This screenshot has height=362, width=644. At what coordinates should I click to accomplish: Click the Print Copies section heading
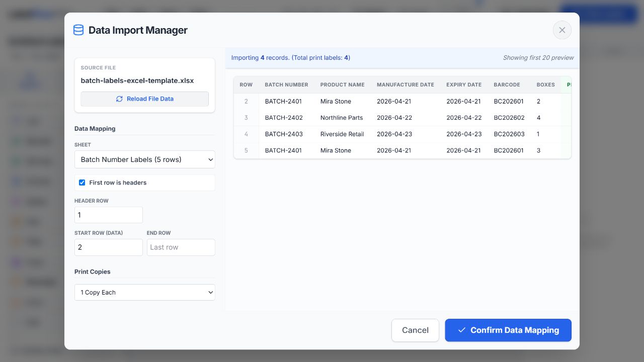coord(93,271)
